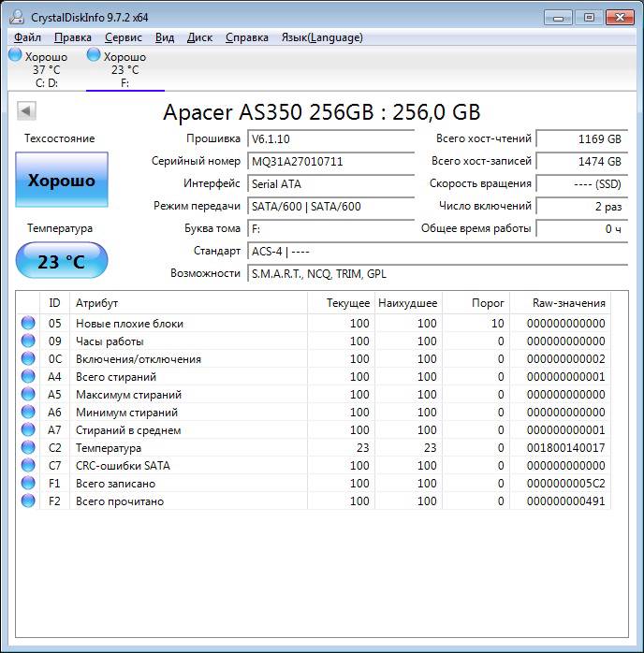
Task: Open the Файл menu
Action: [27, 37]
